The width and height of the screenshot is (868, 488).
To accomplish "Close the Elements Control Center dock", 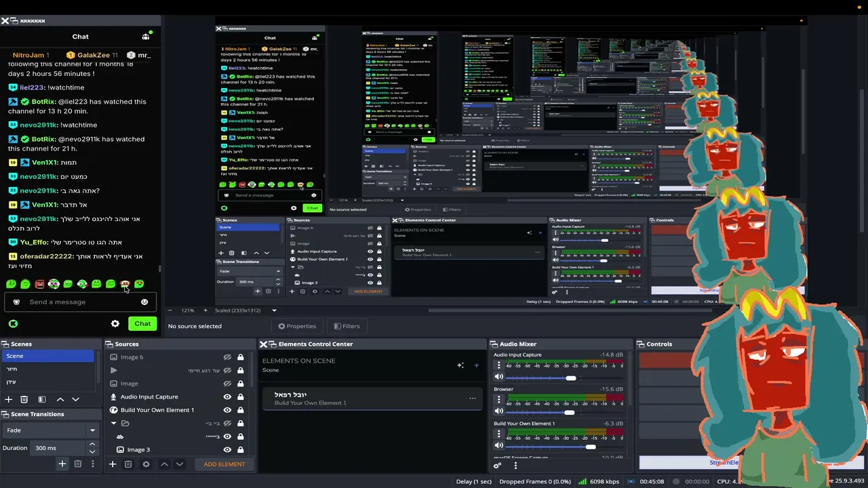I will [x=262, y=344].
